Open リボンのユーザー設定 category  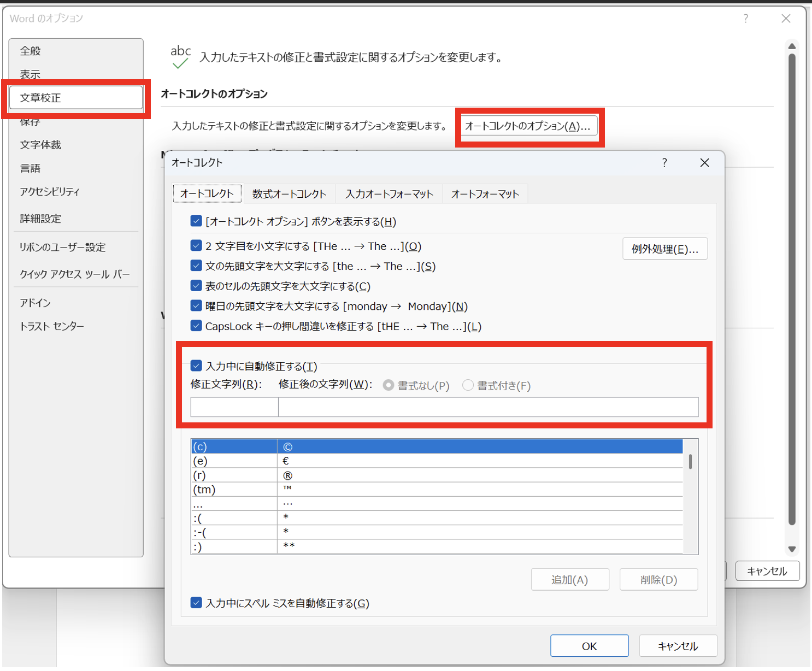tap(62, 247)
